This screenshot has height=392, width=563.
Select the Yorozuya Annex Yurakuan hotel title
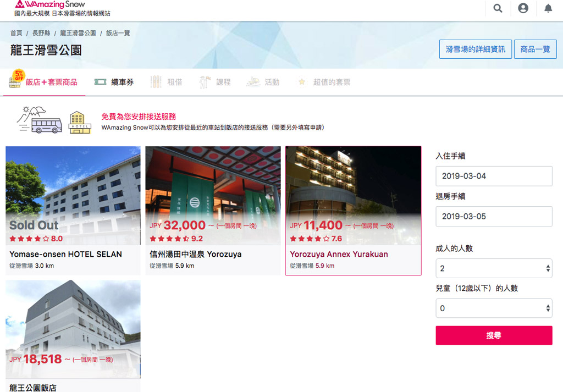pyautogui.click(x=339, y=254)
